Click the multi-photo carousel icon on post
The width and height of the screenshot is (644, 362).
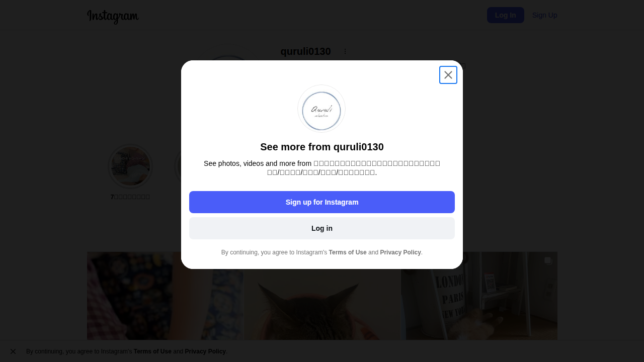548,260
